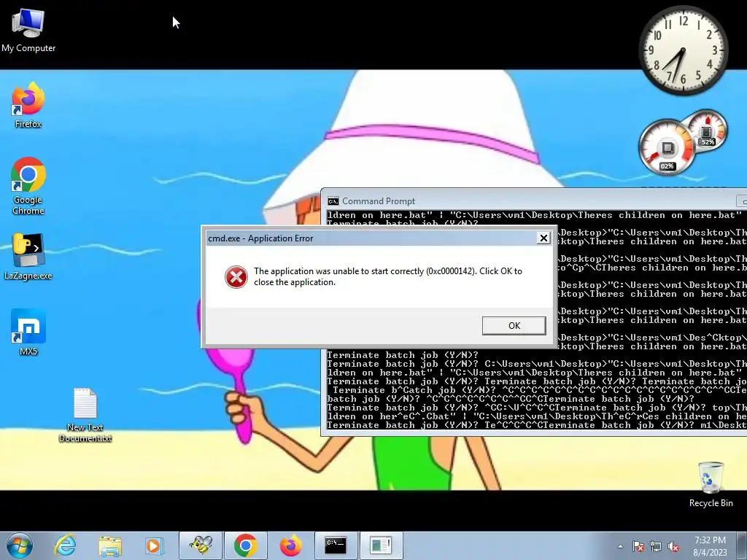
Task: Click the Command Prompt window title icon
Action: point(333,201)
